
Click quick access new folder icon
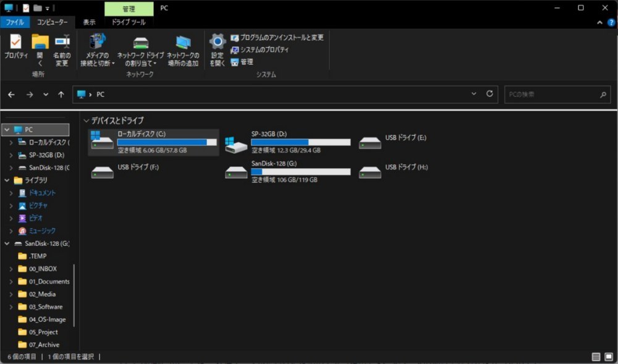coord(38,8)
